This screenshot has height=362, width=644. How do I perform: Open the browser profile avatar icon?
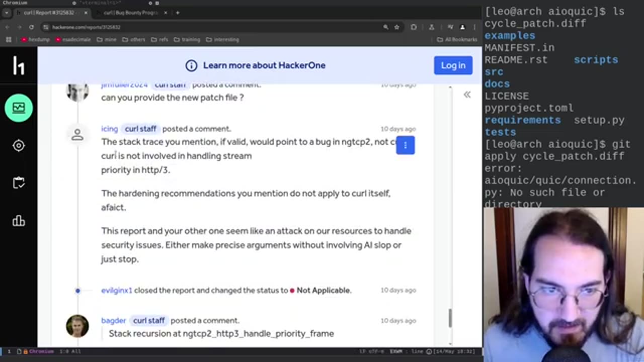pyautogui.click(x=462, y=27)
